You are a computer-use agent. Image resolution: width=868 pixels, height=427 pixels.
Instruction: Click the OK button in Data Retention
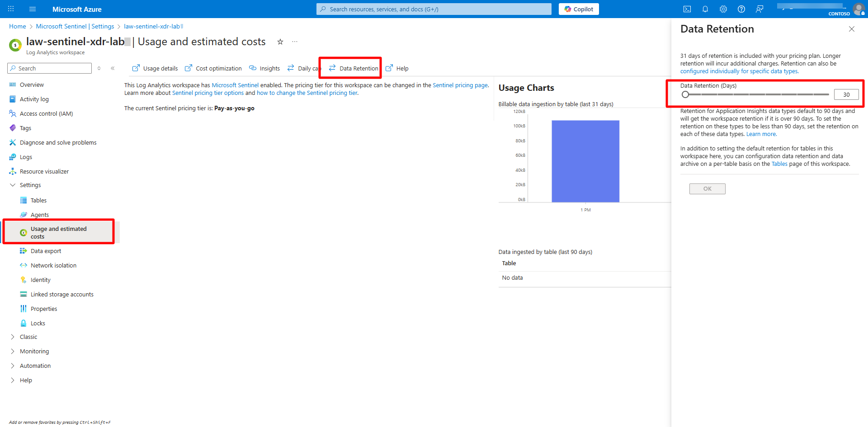(x=707, y=189)
